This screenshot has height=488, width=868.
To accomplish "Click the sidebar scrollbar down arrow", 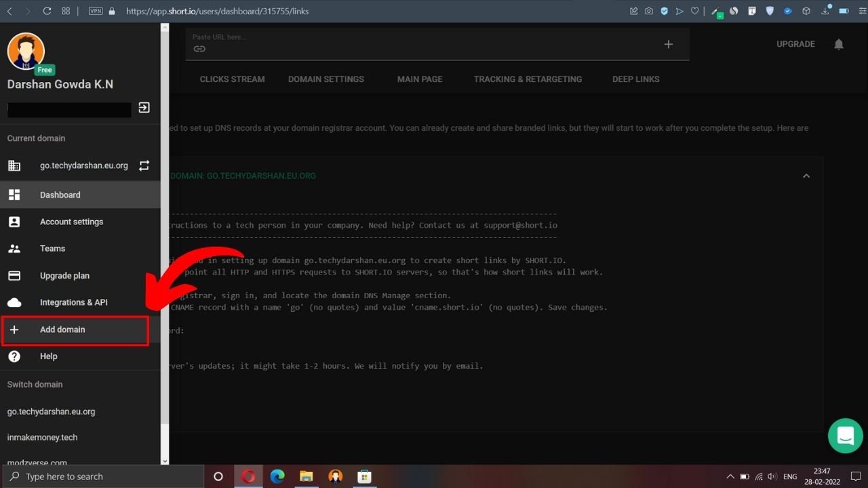I will pyautogui.click(x=165, y=461).
